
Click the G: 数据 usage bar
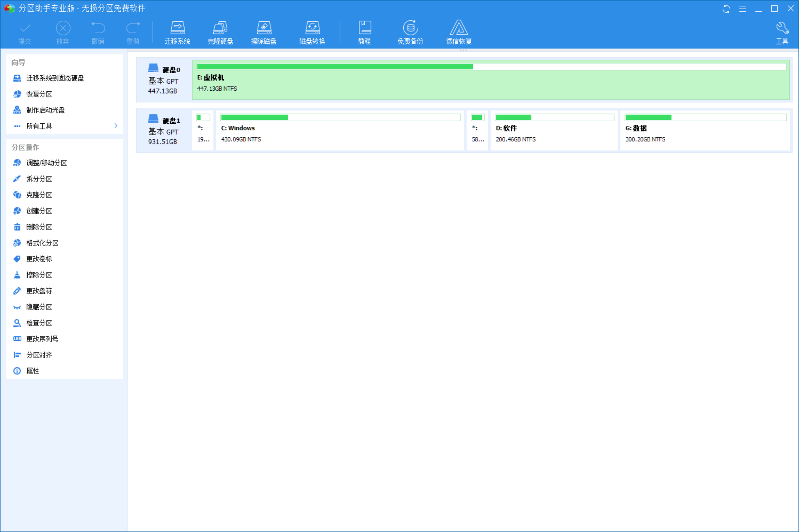tap(705, 117)
